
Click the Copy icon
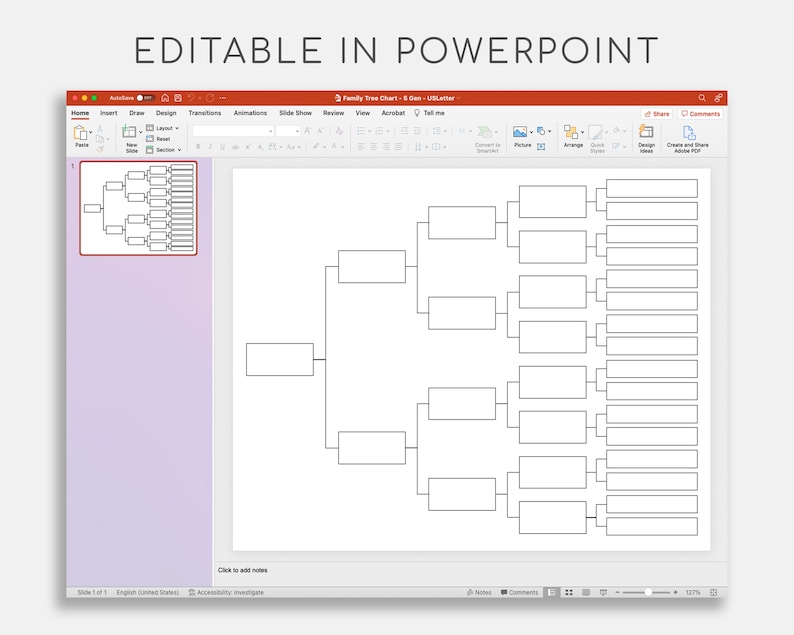(x=100, y=139)
